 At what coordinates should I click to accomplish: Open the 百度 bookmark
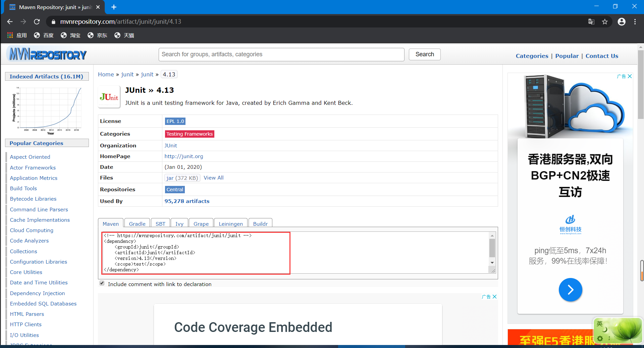(x=44, y=35)
